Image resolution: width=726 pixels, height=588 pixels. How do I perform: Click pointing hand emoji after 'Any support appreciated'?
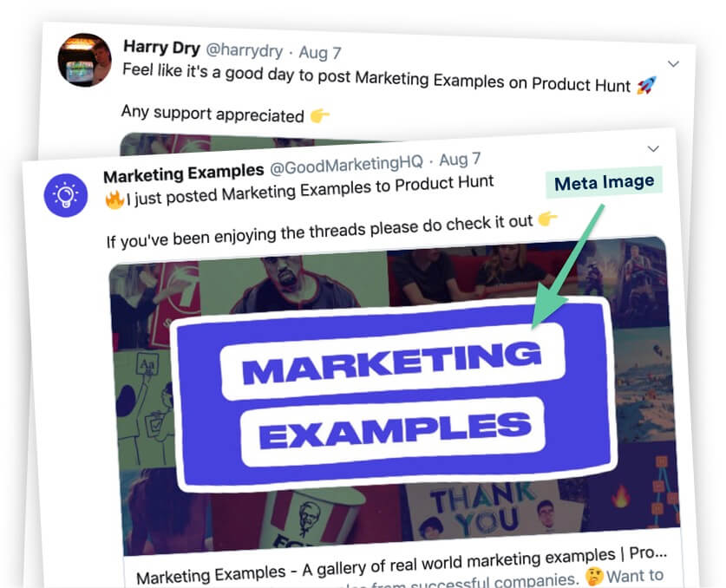[x=320, y=115]
